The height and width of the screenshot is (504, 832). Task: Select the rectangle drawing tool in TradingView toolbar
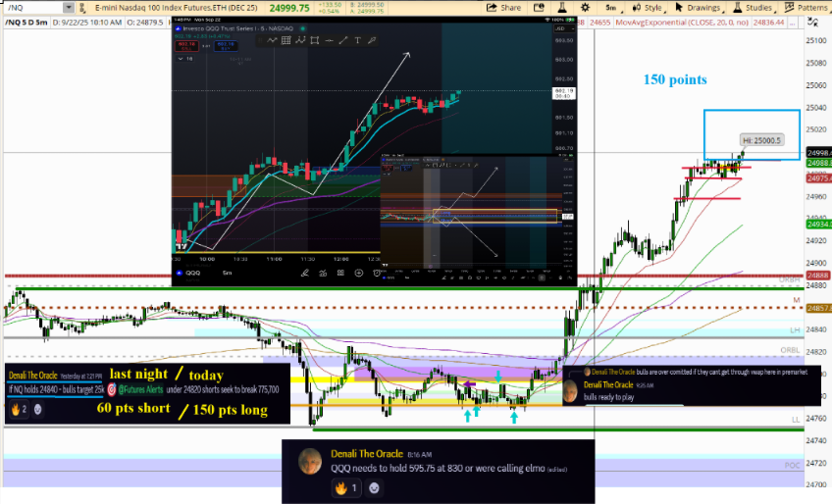pyautogui.click(x=315, y=40)
